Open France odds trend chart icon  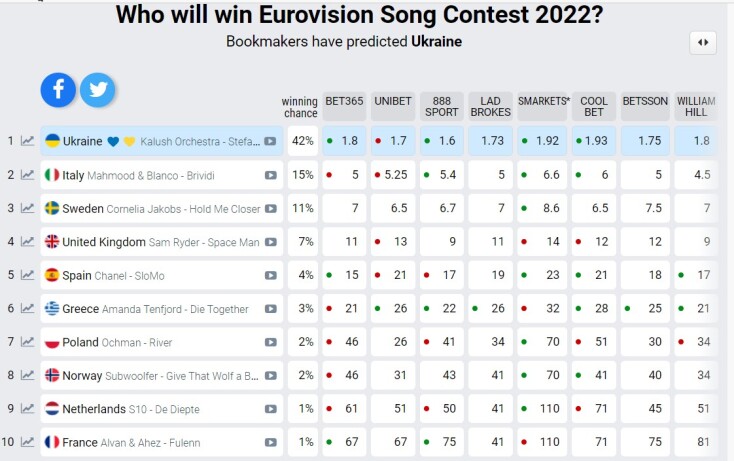pos(28,442)
